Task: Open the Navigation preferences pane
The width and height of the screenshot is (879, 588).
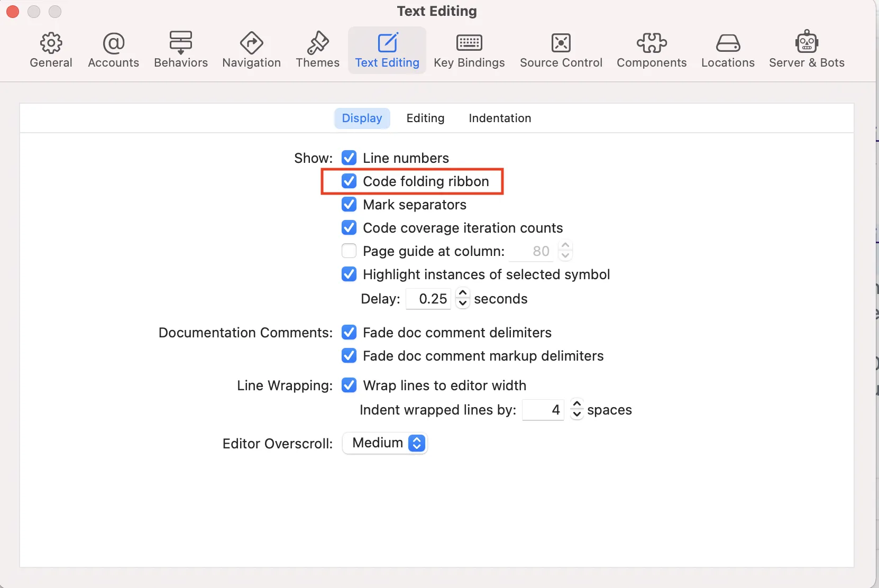Action: coord(252,51)
